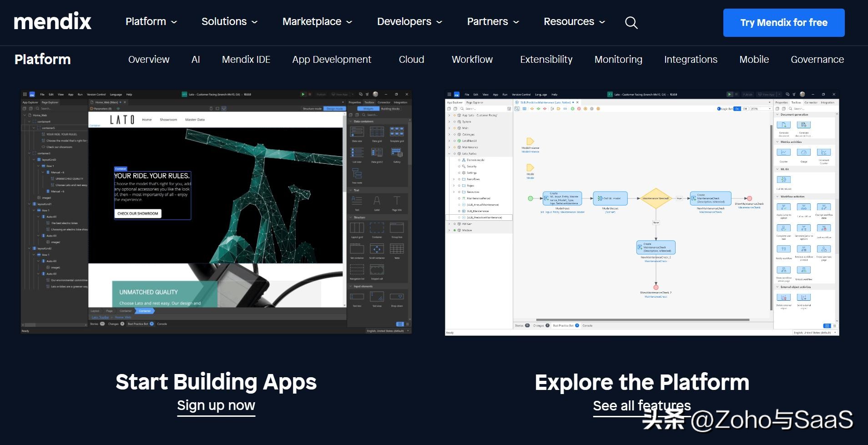The image size is (868, 445).
Task: Expand the Nanoflows folder in App Explorer
Action: tap(454, 179)
